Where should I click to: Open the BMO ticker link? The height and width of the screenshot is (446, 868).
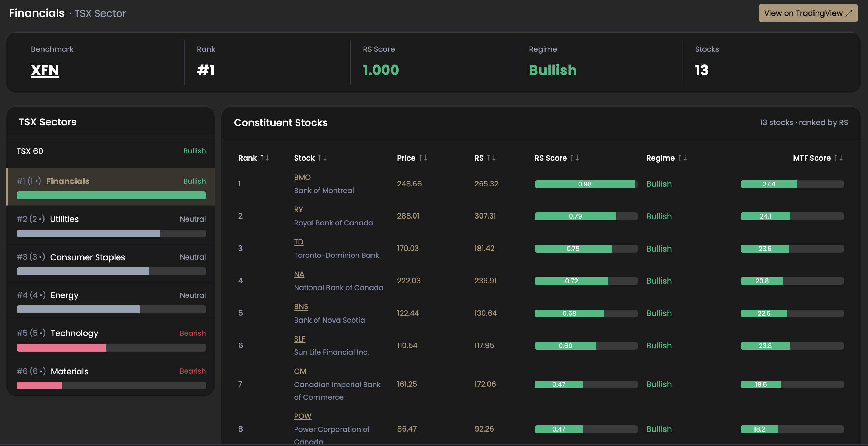[x=302, y=178]
